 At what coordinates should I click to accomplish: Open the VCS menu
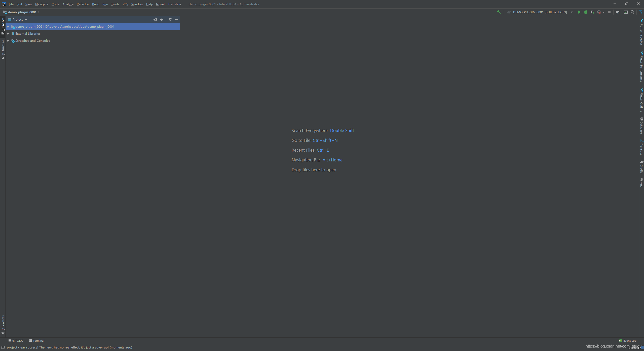tap(125, 4)
